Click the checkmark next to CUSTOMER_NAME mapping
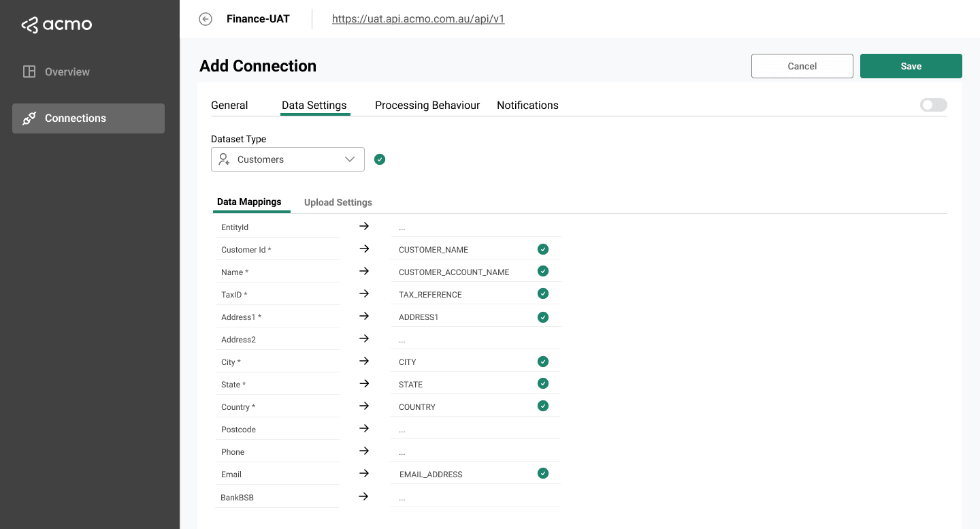The image size is (980, 529). click(x=543, y=249)
